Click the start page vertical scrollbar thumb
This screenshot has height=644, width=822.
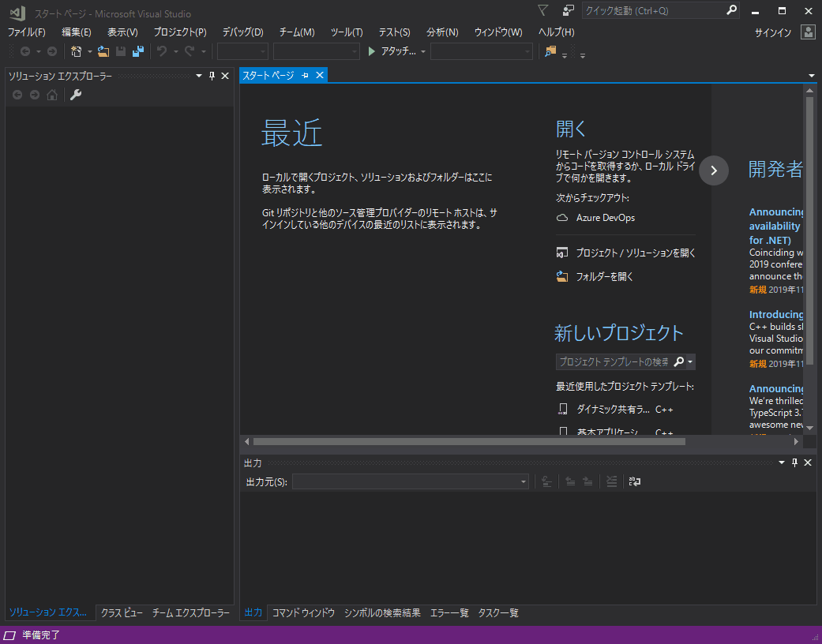809,230
